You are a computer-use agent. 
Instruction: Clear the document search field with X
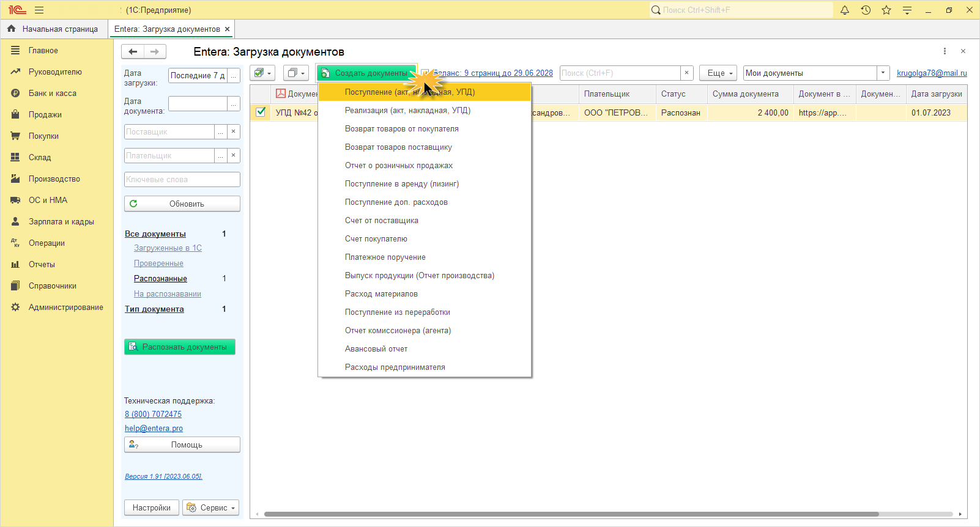(686, 73)
